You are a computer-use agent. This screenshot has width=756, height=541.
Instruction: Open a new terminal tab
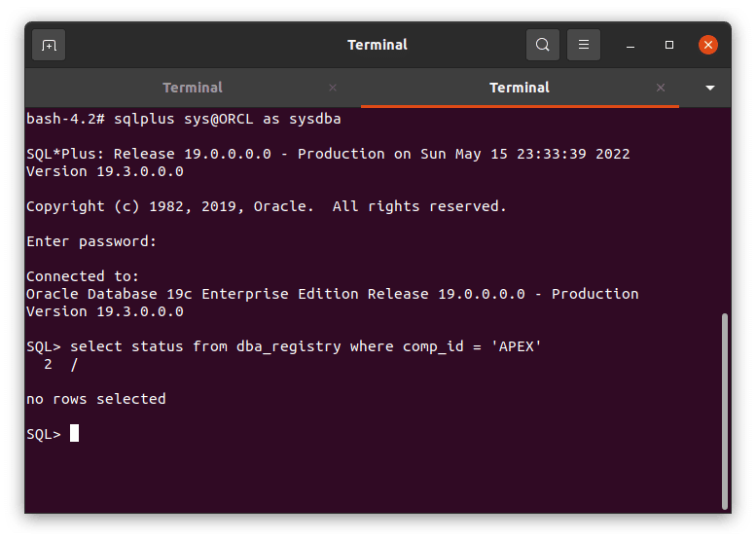point(49,45)
